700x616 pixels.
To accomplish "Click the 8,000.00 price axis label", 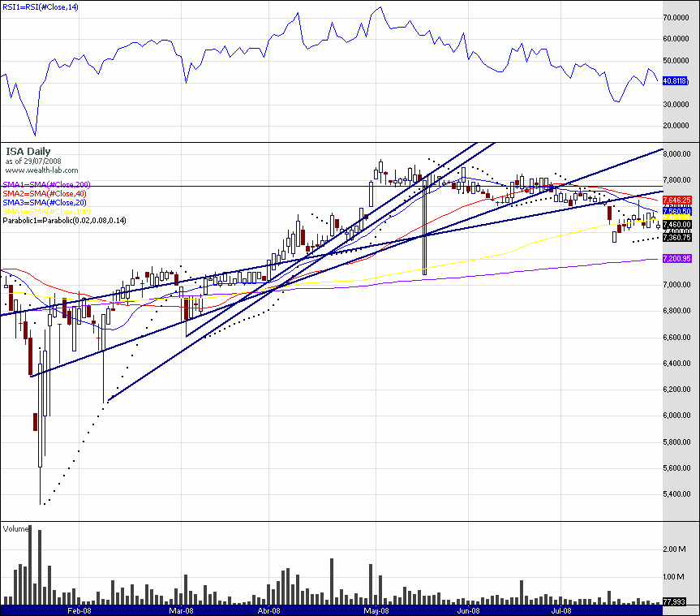I will coord(677,154).
